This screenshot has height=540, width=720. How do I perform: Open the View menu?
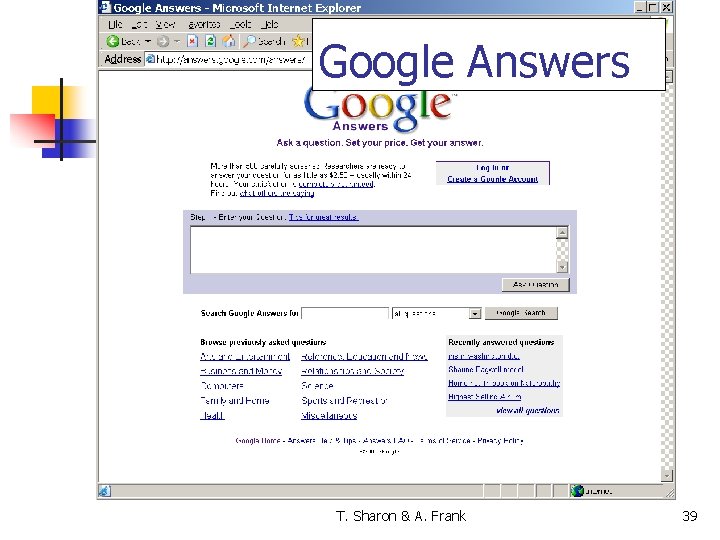pyautogui.click(x=165, y=24)
